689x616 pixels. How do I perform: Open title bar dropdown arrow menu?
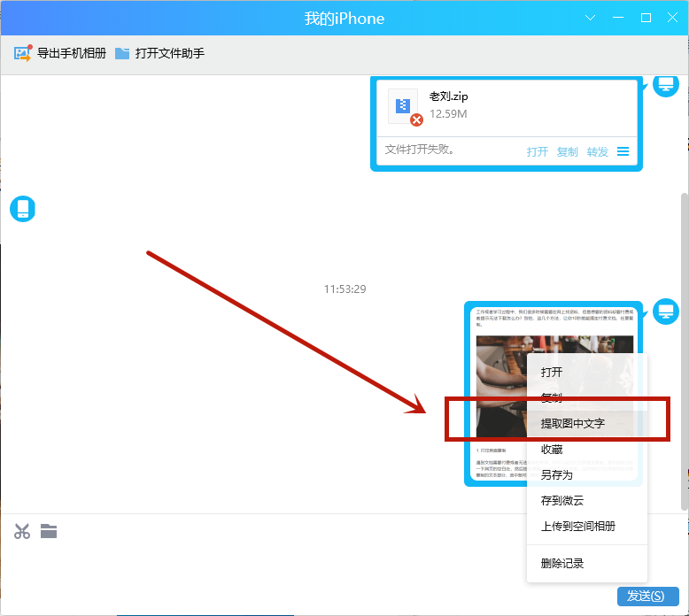click(x=590, y=18)
